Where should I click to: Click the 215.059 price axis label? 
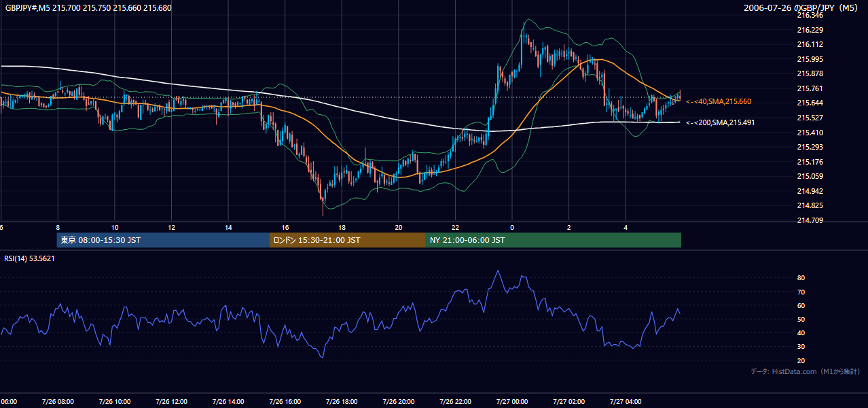(x=810, y=176)
